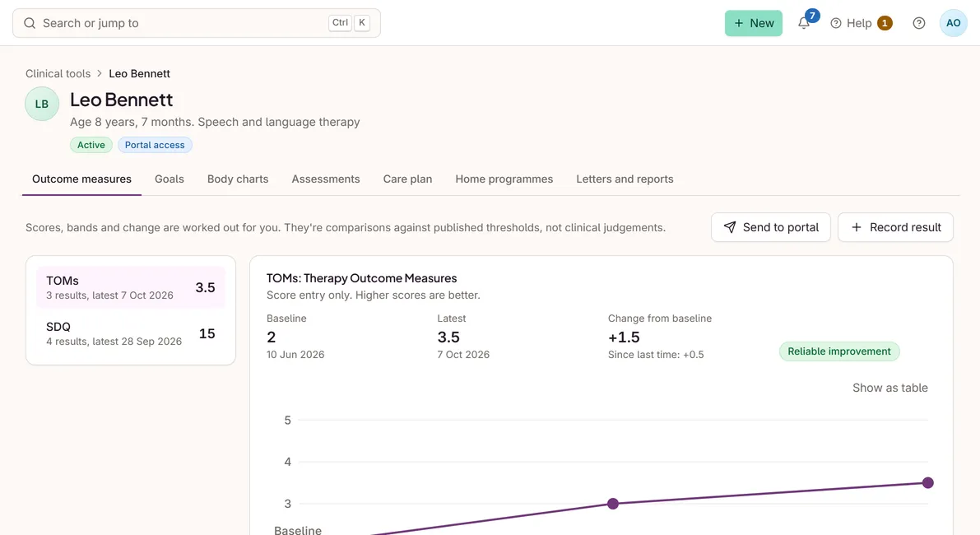Click the age and therapy description line
Viewport: 980px width, 535px height.
click(215, 122)
